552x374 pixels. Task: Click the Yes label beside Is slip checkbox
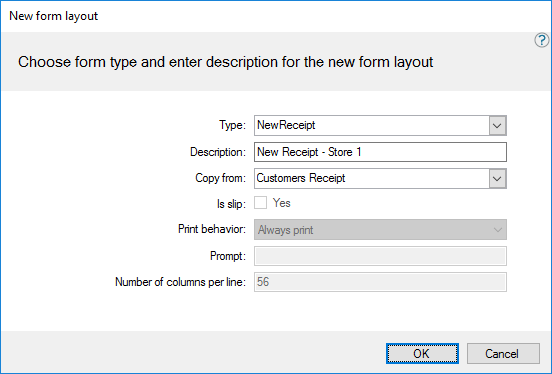(x=282, y=203)
